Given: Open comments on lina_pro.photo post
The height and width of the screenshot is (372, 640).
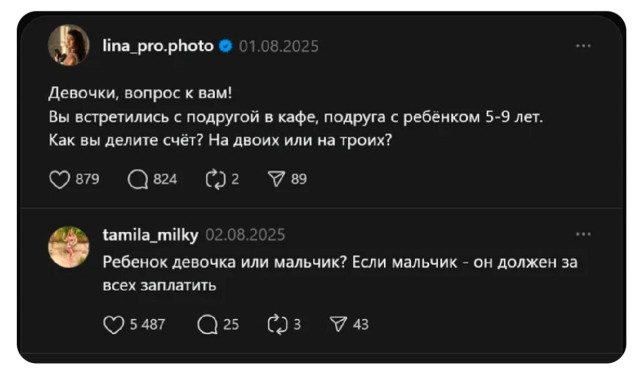Looking at the screenshot, I should coord(138,179).
